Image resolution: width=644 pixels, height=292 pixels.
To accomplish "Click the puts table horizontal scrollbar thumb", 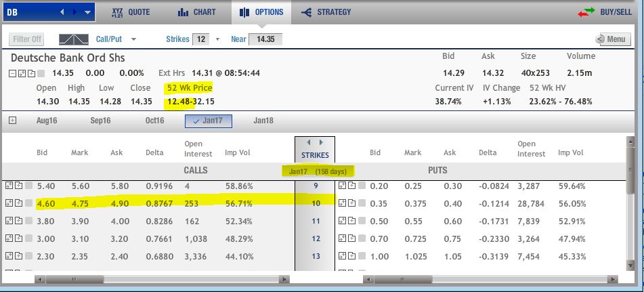I will (403, 279).
